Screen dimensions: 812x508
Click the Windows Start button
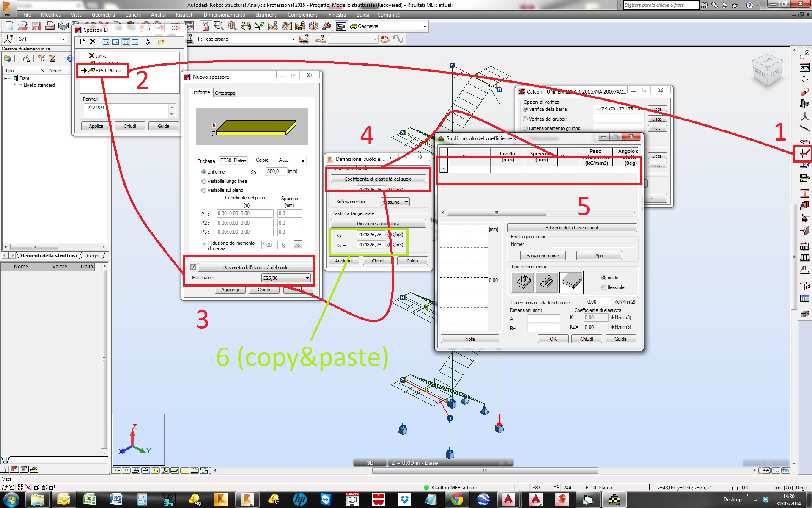pyautogui.click(x=11, y=500)
